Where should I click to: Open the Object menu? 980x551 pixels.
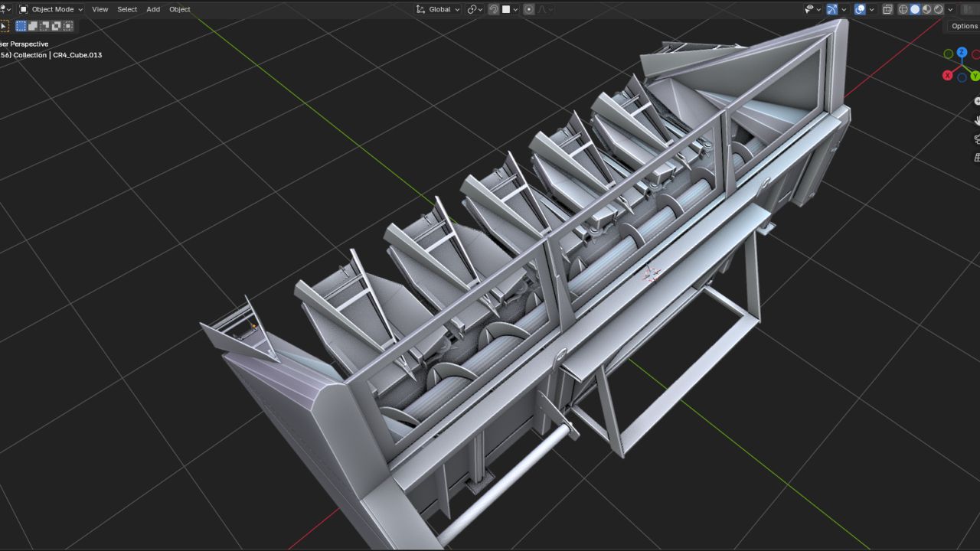180,9
